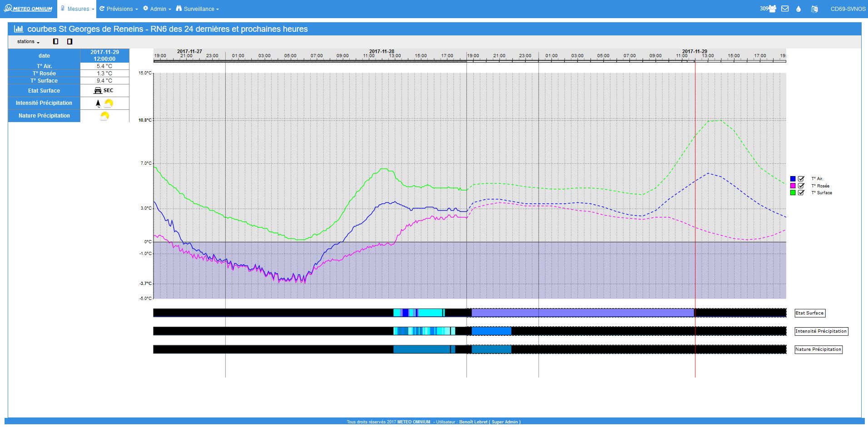This screenshot has height=427, width=868.
Task: Click "Nature Précipitation" table row label
Action: point(44,116)
